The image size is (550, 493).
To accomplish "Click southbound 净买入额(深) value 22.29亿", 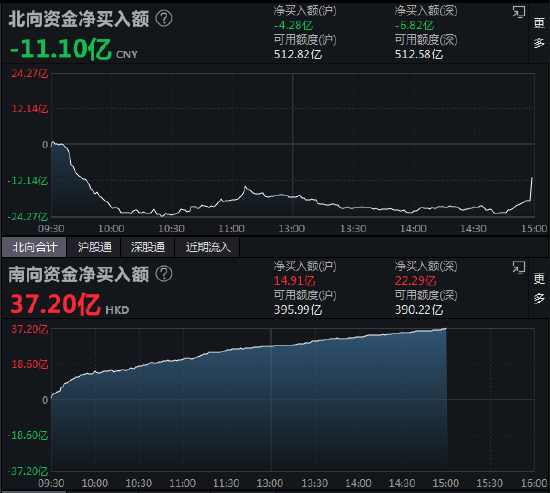I will [x=416, y=281].
